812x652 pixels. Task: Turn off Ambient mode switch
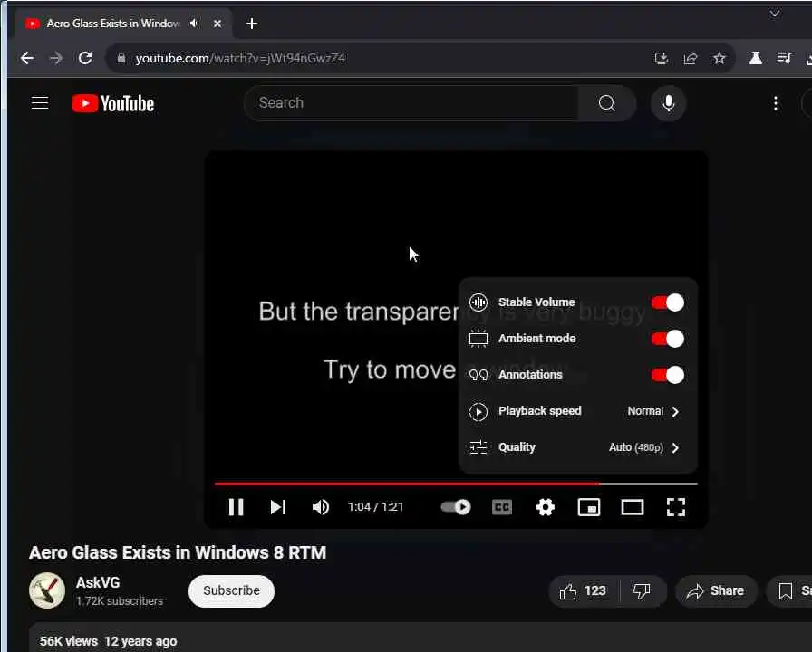[x=668, y=339]
